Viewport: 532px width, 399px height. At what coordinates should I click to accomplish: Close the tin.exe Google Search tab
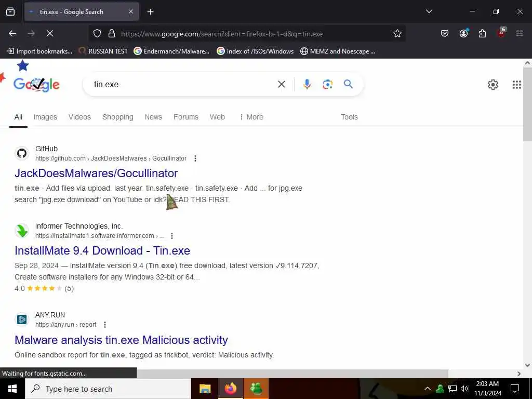tap(131, 12)
